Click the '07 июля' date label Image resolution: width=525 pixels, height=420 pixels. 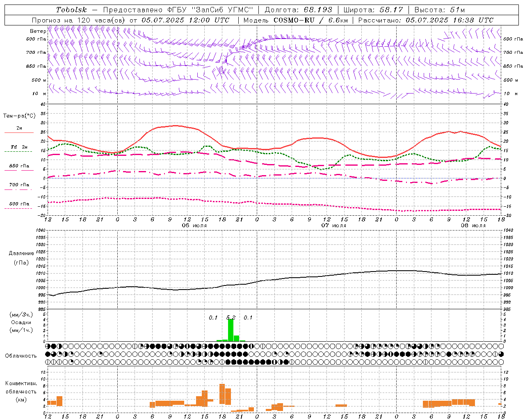[x=333, y=226]
